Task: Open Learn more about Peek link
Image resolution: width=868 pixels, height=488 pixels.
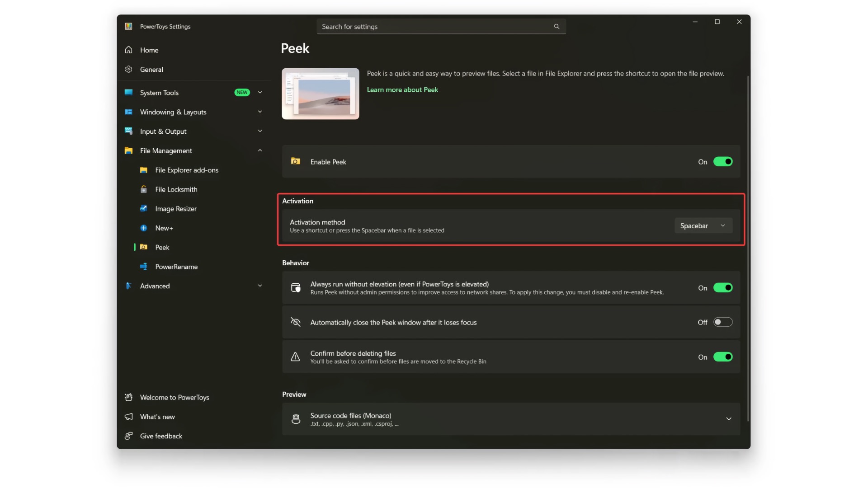Action: pos(402,89)
